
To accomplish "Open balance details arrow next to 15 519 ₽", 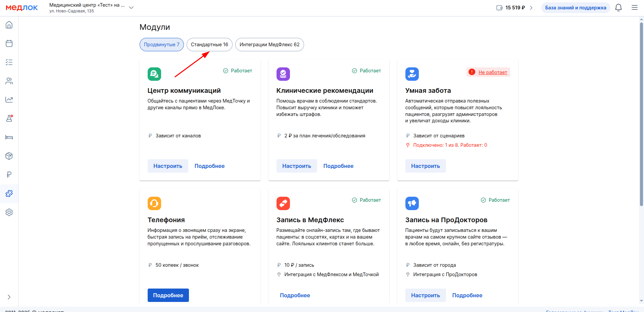I will 531,8.
